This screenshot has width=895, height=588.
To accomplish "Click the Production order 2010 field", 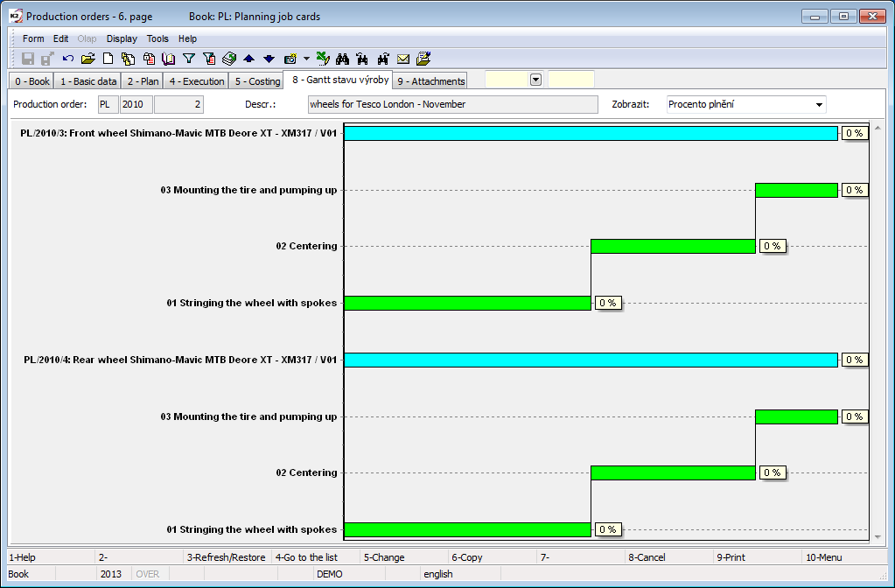I will click(136, 104).
